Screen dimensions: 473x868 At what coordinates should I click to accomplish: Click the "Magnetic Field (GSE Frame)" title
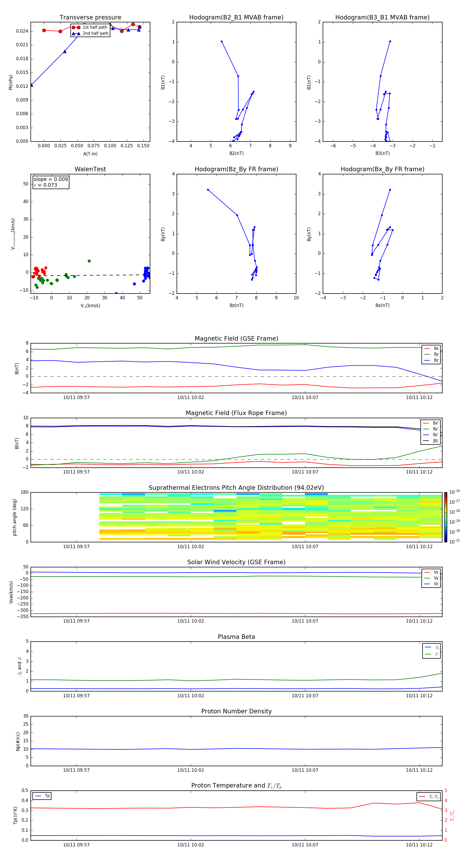(x=236, y=339)
